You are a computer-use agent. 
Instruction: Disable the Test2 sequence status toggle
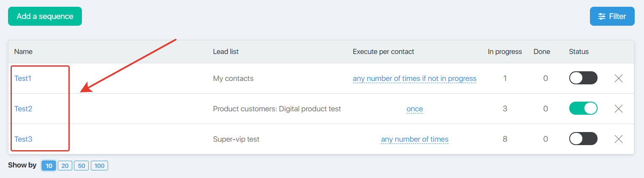583,109
